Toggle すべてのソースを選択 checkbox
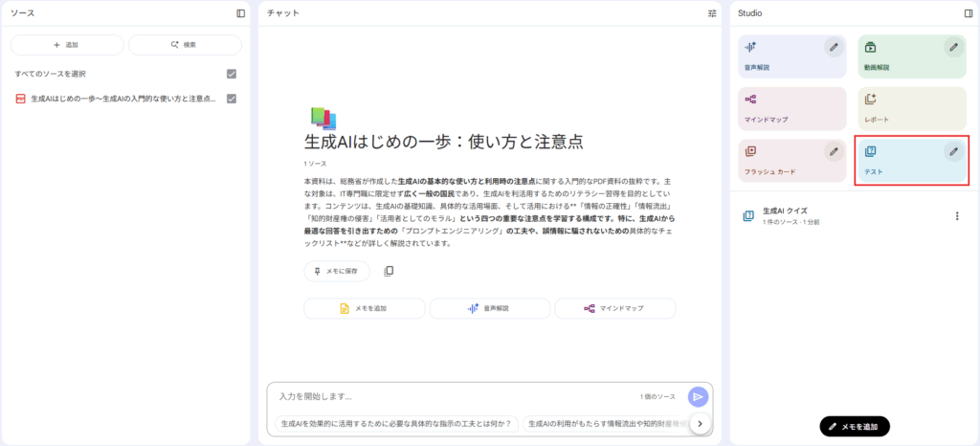This screenshot has width=980, height=446. 231,74
